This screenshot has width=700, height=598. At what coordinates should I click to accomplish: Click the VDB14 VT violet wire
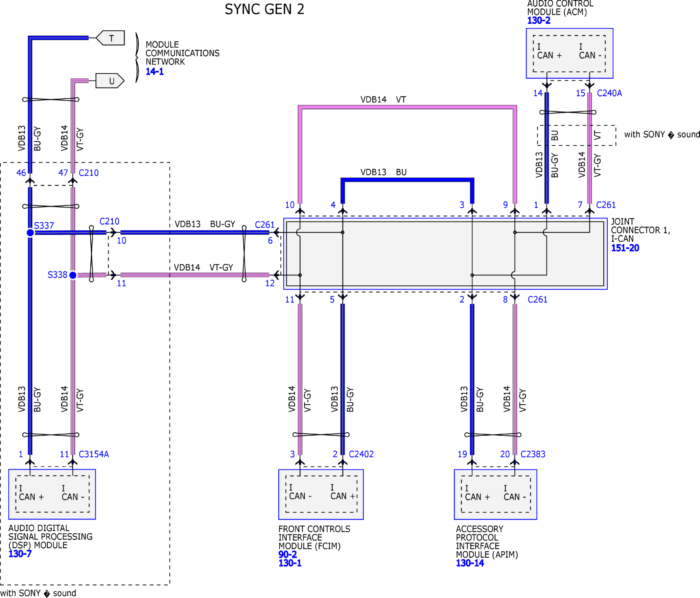coord(408,108)
